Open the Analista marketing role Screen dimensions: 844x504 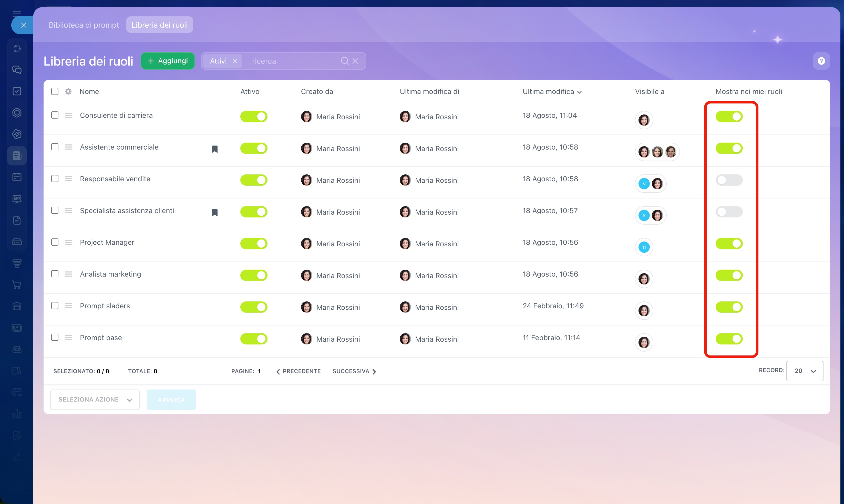pyautogui.click(x=110, y=274)
